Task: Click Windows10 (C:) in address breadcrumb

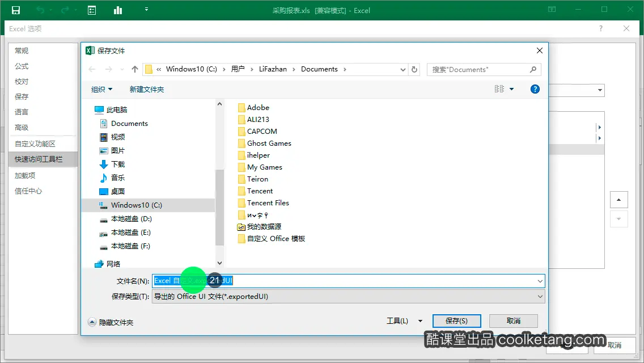Action: pos(192,69)
